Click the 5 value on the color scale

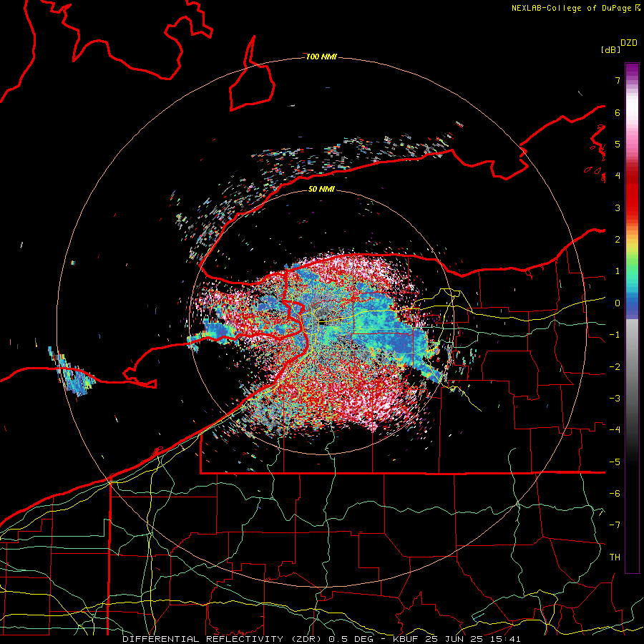618,144
